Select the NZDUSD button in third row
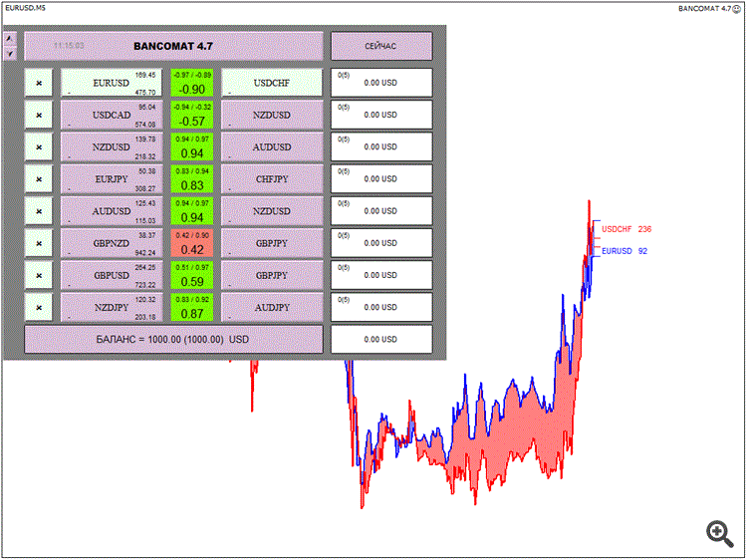Screen dimensions: 747x560 pyautogui.click(x=112, y=146)
